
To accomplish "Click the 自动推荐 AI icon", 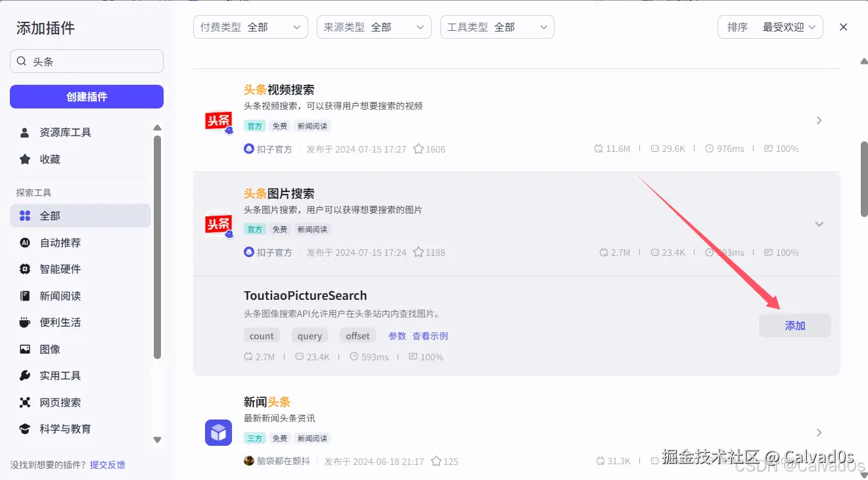I will click(x=25, y=243).
